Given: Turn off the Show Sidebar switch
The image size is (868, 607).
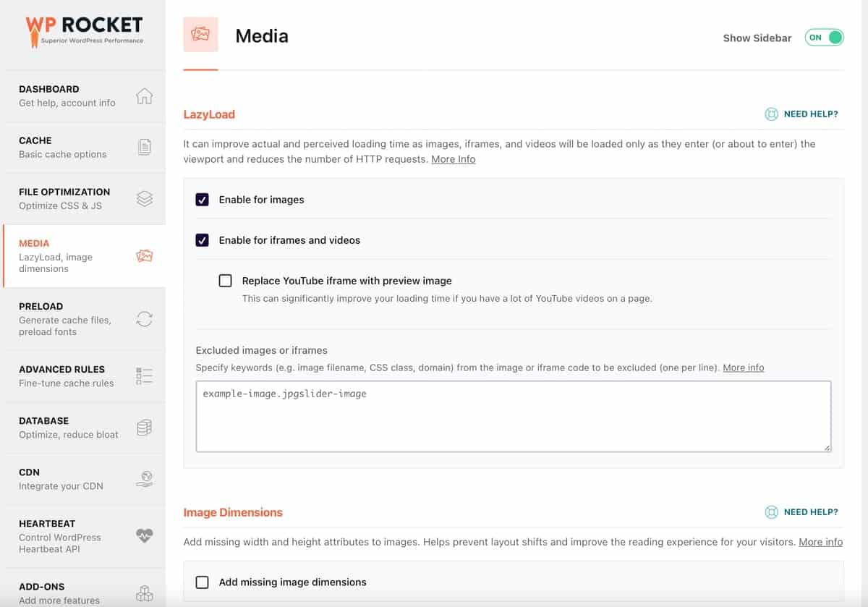Looking at the screenshot, I should point(825,38).
